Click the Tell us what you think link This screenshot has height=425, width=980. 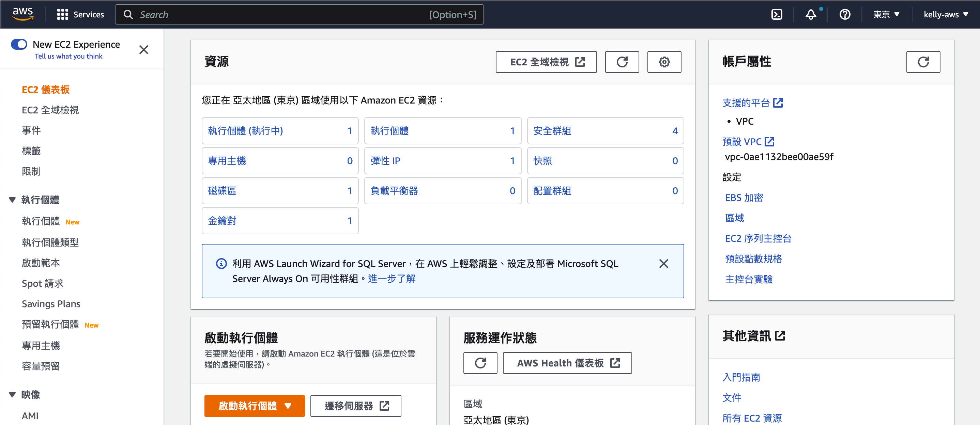(68, 56)
